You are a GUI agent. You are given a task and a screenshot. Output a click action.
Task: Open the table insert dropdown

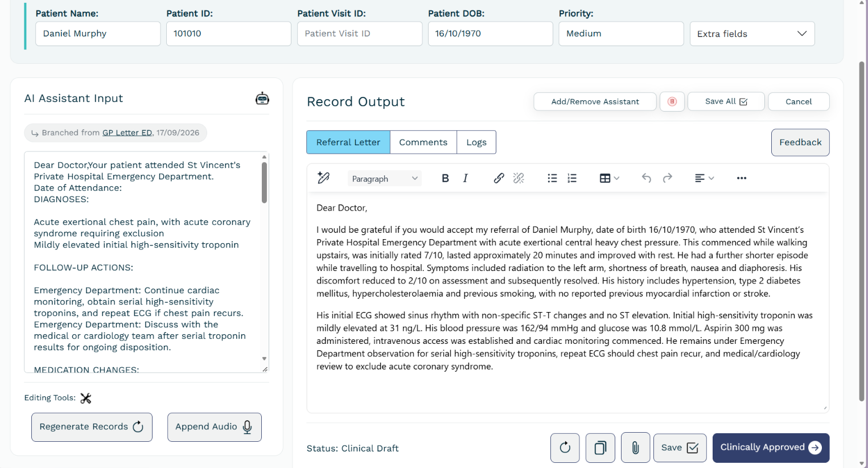609,178
